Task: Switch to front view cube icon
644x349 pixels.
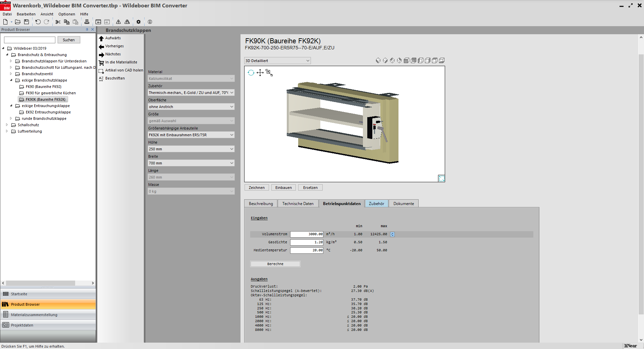Action: [x=407, y=60]
